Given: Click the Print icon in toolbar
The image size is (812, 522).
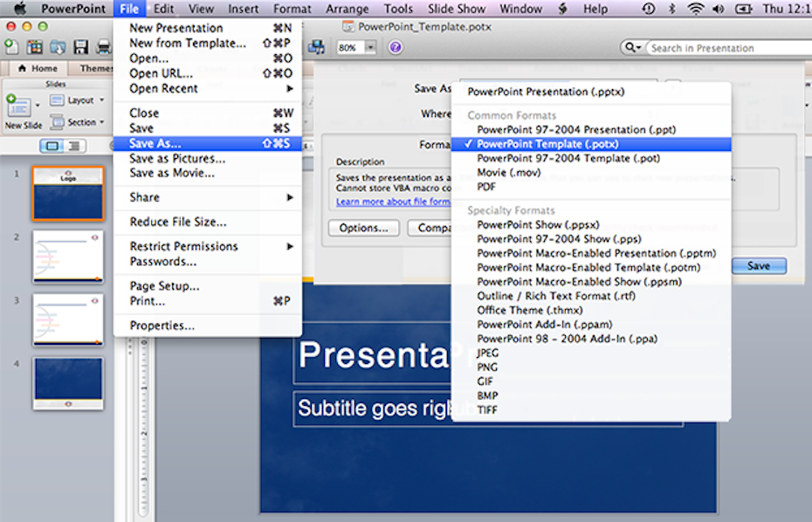Looking at the screenshot, I should pos(102,47).
